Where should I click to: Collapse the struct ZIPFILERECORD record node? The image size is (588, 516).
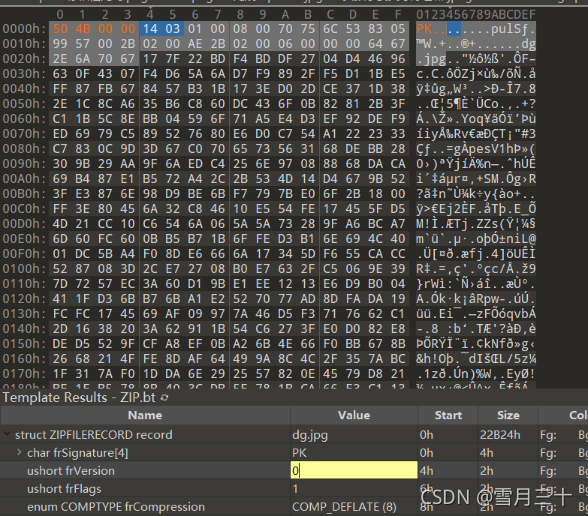(7, 434)
